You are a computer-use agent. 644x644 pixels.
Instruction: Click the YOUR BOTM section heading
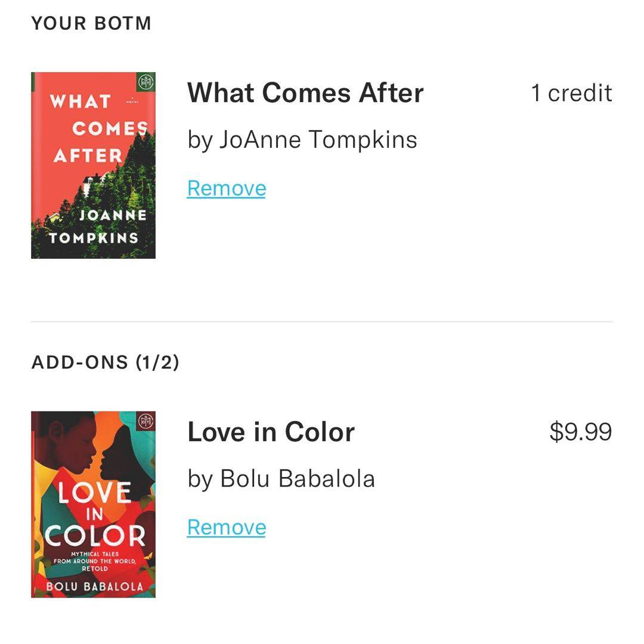click(91, 23)
